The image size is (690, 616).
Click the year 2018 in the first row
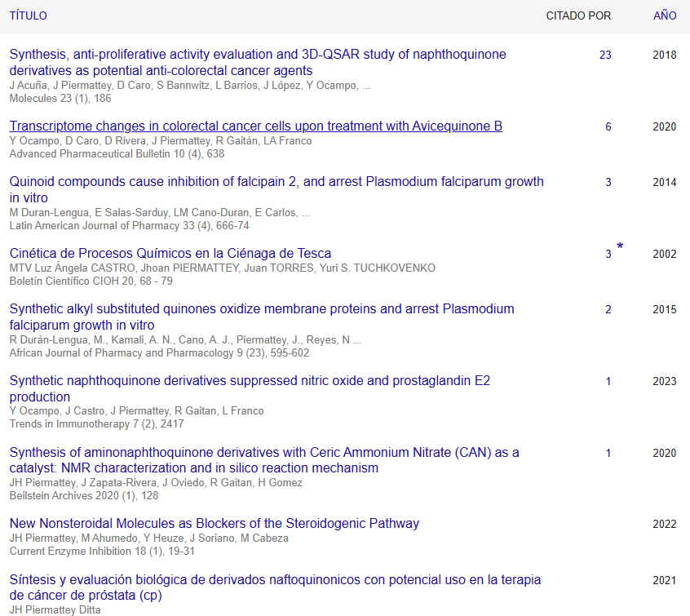click(x=665, y=55)
